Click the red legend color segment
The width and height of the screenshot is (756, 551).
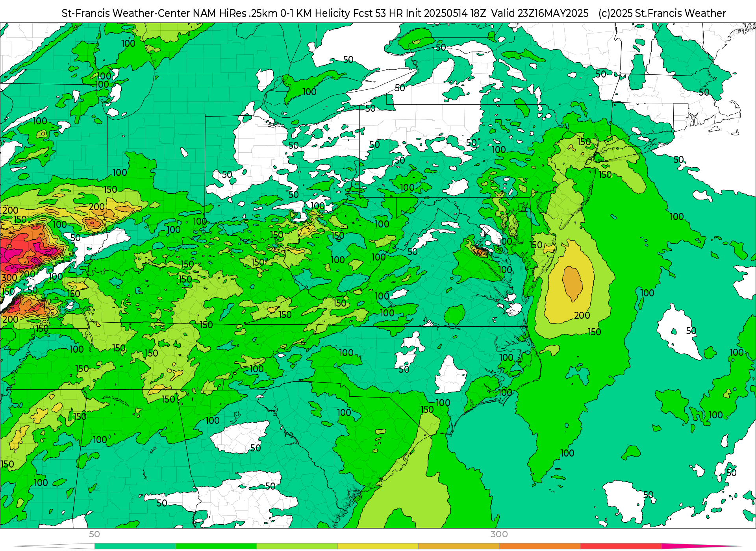pyautogui.click(x=621, y=546)
